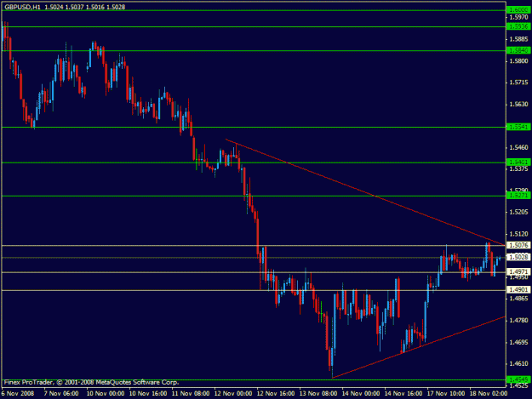Image resolution: width=532 pixels, height=399 pixels.
Task: Click the 1.5028 current price tag
Action: coord(518,257)
